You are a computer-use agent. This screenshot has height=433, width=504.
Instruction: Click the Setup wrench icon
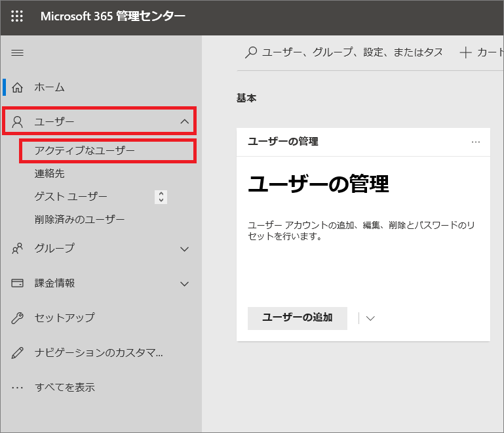17,318
